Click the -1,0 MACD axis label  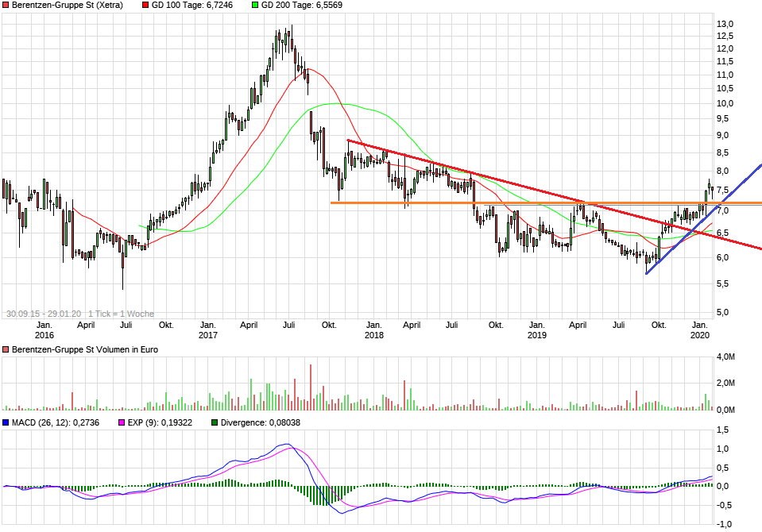click(x=724, y=524)
